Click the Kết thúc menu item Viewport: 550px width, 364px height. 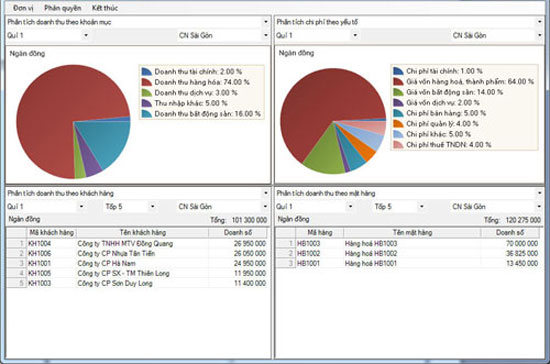(x=105, y=8)
